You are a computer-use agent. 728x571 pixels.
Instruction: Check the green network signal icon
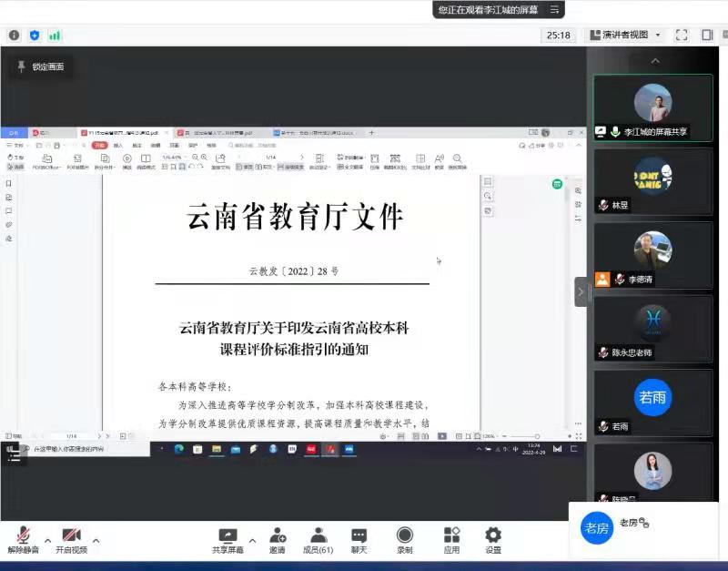[55, 36]
